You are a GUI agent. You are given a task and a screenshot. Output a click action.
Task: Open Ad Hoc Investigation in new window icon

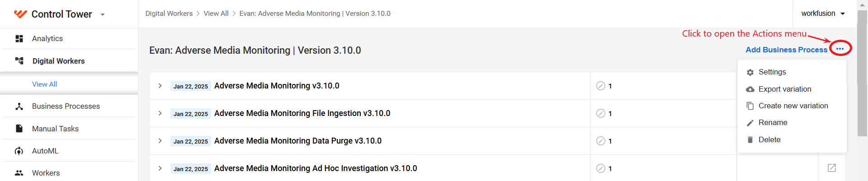[832, 168]
